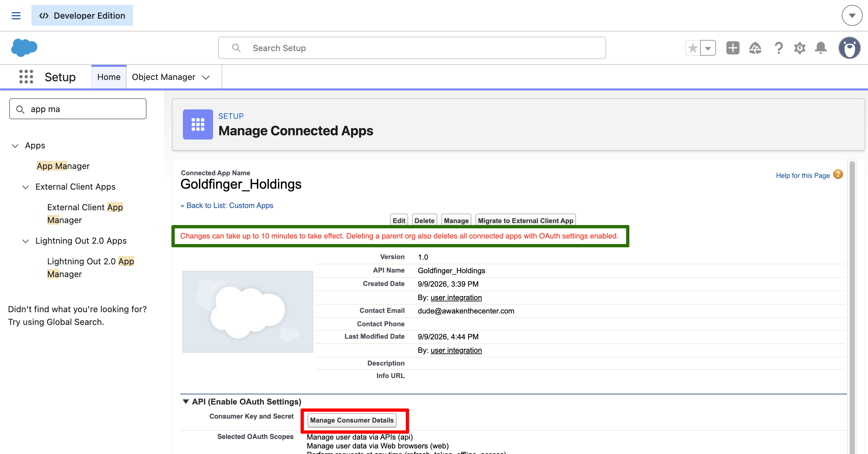Screen dimensions: 868x454
Task: Click the help question mark icon
Action: (x=779, y=48)
